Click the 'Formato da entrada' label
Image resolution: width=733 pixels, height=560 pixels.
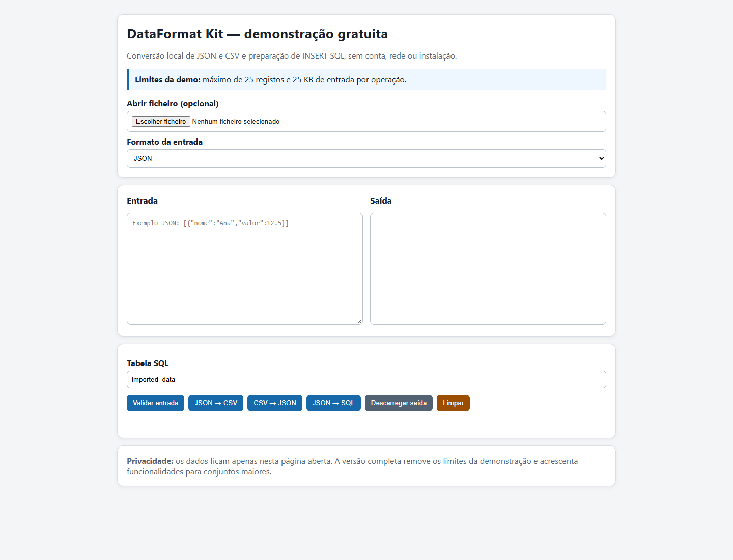[x=164, y=142]
